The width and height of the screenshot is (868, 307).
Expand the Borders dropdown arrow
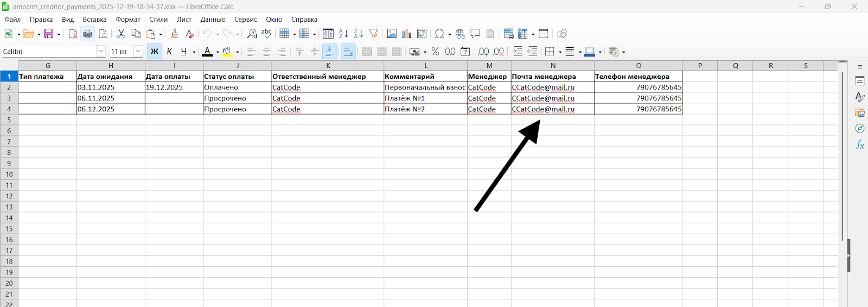pos(560,52)
